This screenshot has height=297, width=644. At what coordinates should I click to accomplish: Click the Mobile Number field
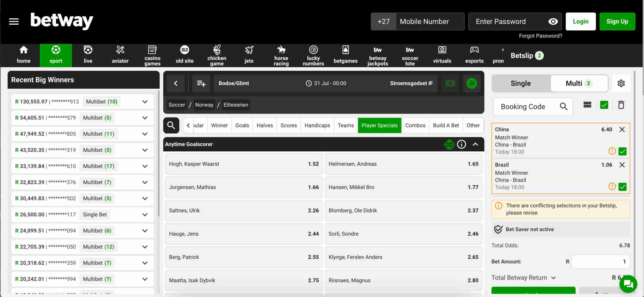(430, 21)
